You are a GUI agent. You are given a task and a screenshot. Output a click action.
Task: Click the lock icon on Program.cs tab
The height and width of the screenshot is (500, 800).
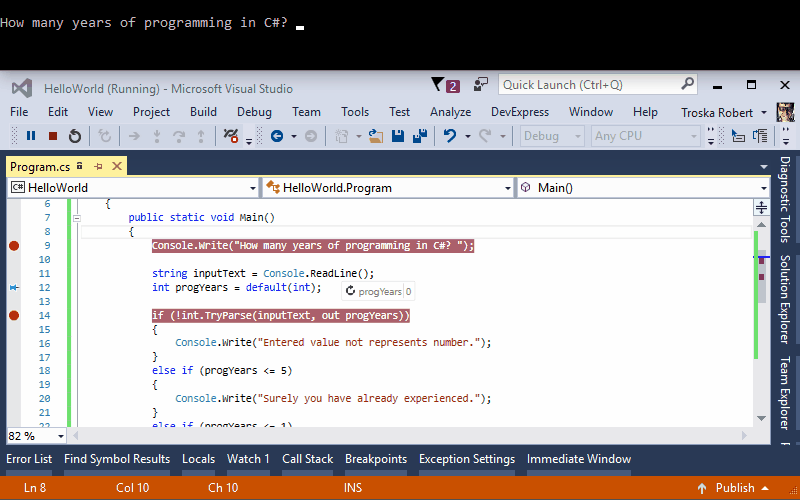80,166
